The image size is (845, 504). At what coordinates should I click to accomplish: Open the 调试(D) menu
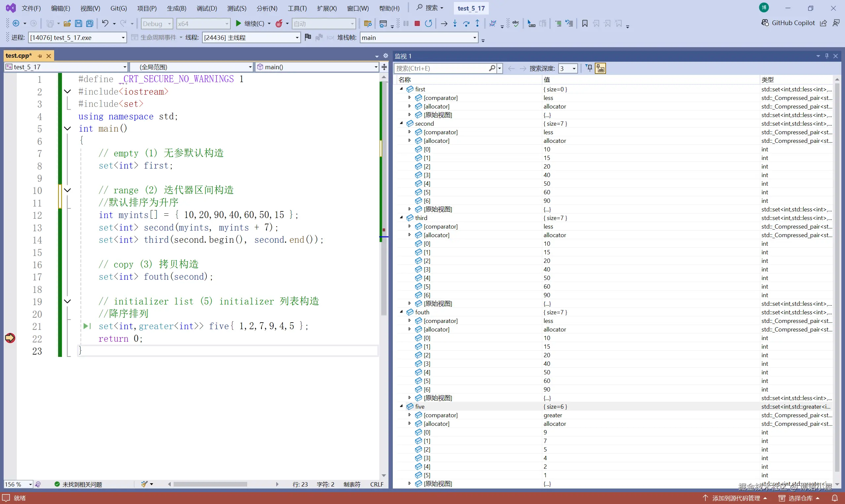tap(207, 8)
